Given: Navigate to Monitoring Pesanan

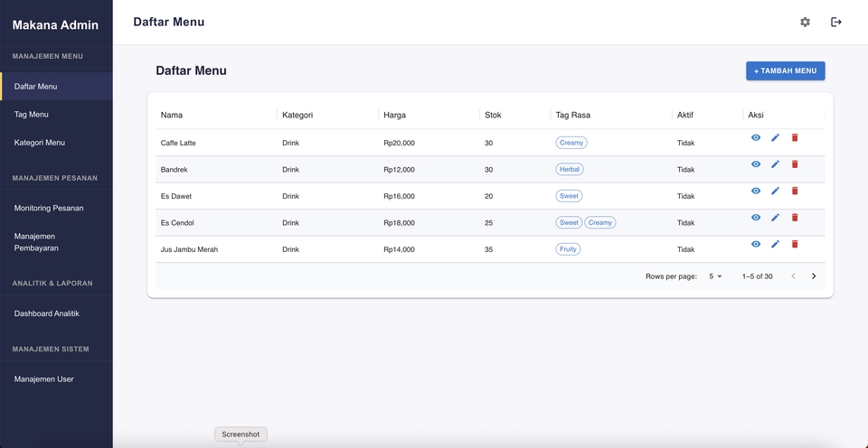Looking at the screenshot, I should [x=49, y=208].
